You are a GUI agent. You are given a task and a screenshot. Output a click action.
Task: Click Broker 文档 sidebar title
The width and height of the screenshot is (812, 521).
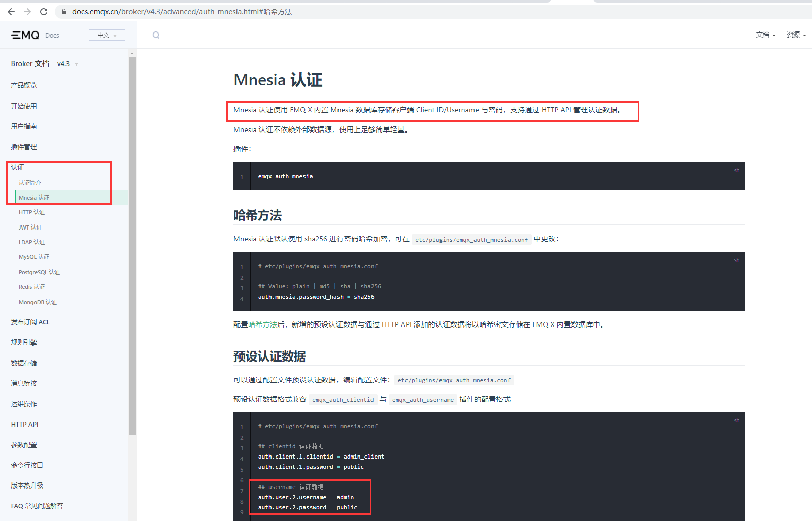(x=30, y=63)
